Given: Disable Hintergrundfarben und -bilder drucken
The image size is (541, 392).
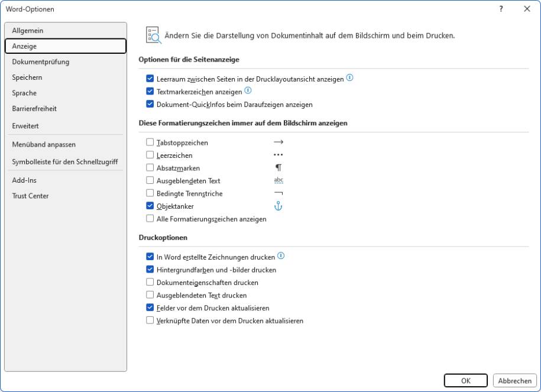Looking at the screenshot, I should (150, 269).
